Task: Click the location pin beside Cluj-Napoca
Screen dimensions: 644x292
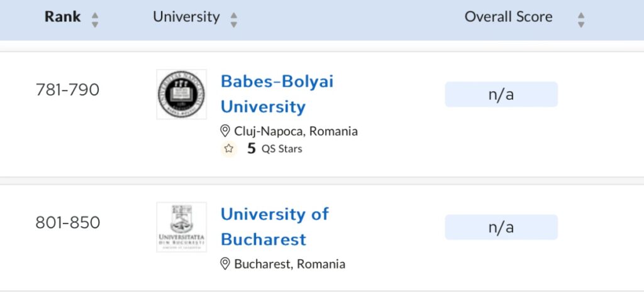Action: point(225,131)
